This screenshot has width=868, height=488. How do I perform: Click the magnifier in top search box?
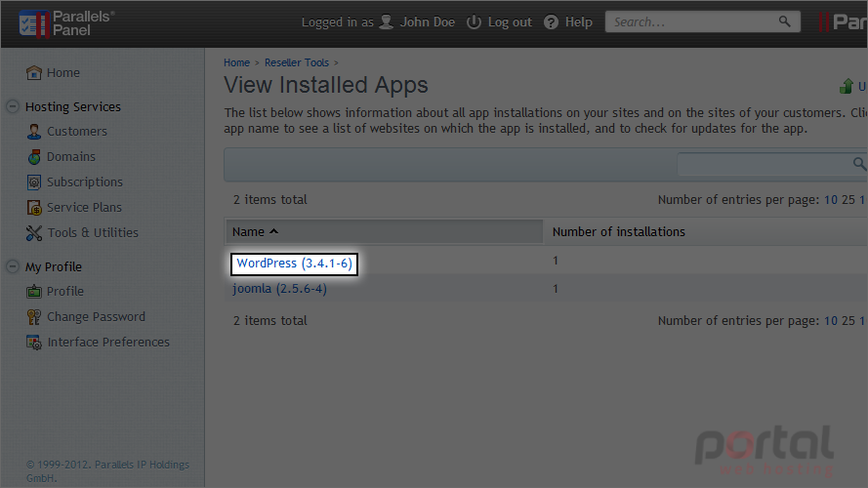[784, 21]
